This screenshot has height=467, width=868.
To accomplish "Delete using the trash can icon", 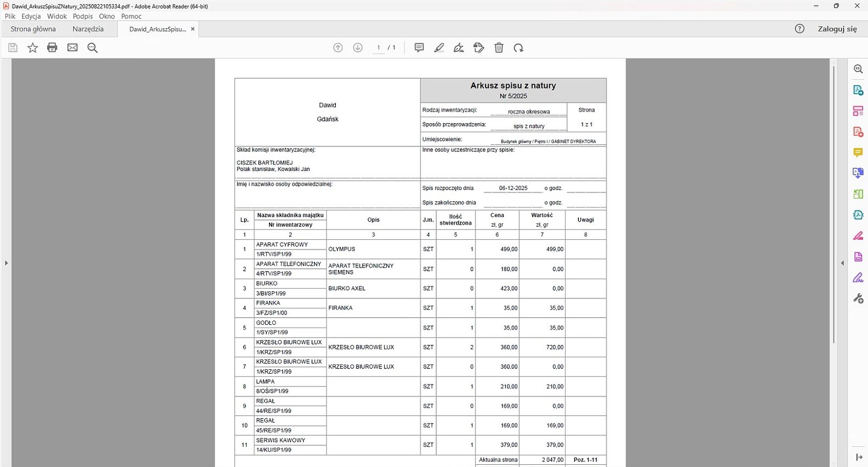I will [x=499, y=48].
